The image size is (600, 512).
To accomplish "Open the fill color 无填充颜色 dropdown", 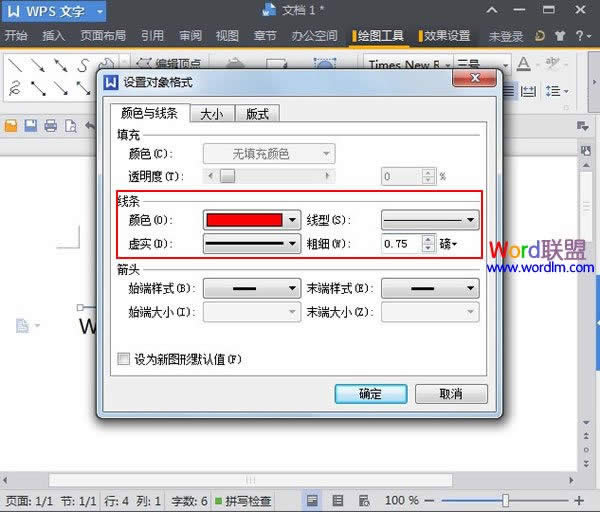I will tap(269, 154).
